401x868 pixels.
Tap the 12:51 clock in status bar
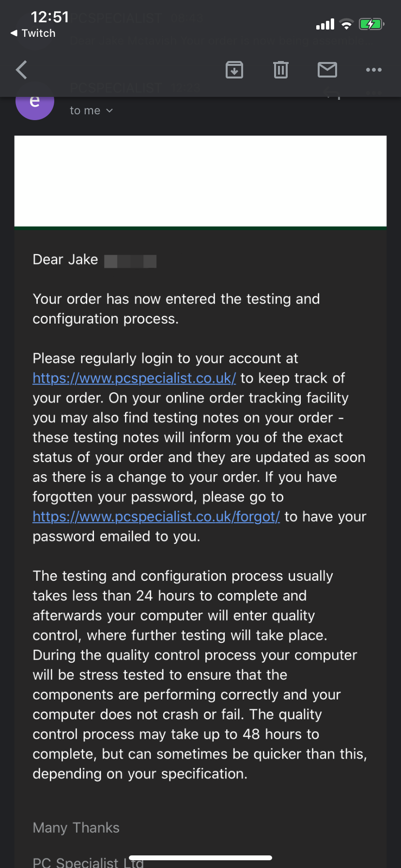coord(50,17)
